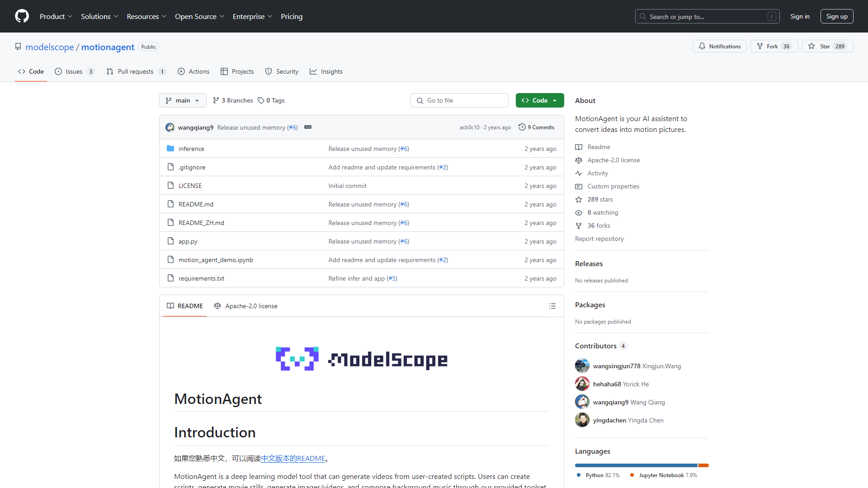
Task: Click the eye icon beside 8 watching
Action: pos(579,212)
